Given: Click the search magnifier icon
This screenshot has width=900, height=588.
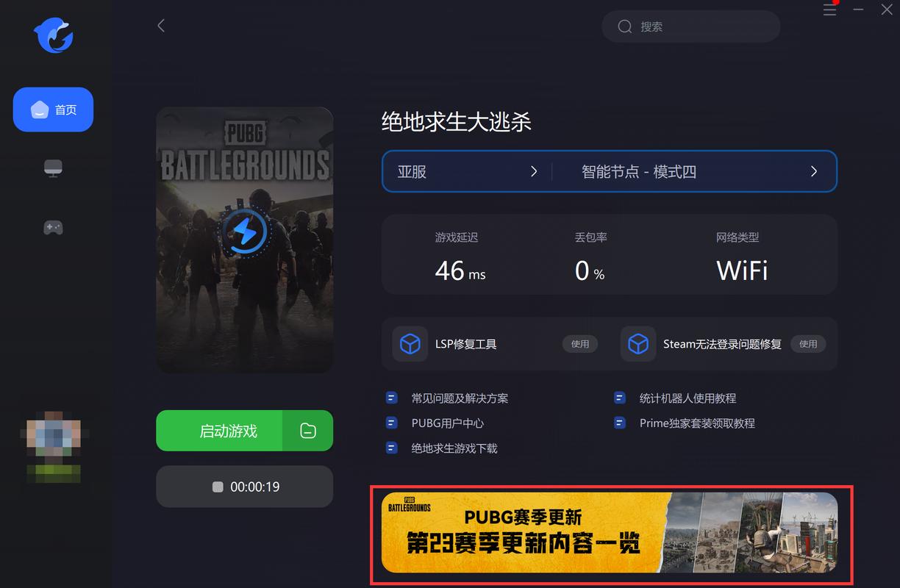Looking at the screenshot, I should tap(624, 26).
